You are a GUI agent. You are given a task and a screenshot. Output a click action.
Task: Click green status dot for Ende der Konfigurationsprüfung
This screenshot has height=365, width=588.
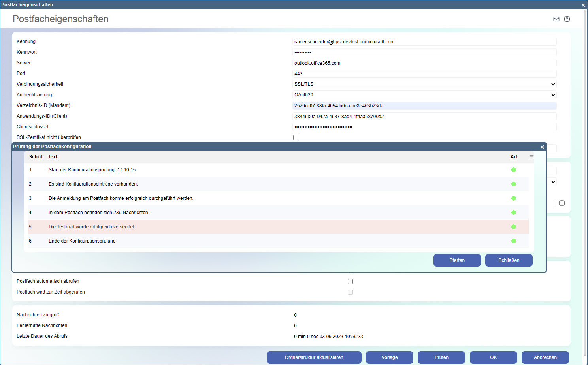(514, 241)
